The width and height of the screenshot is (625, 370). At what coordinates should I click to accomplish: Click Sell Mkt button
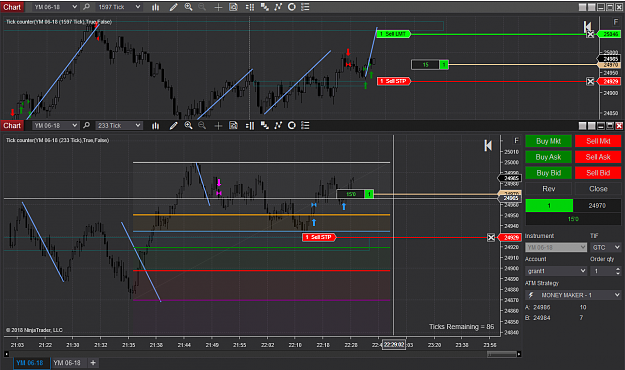598,141
